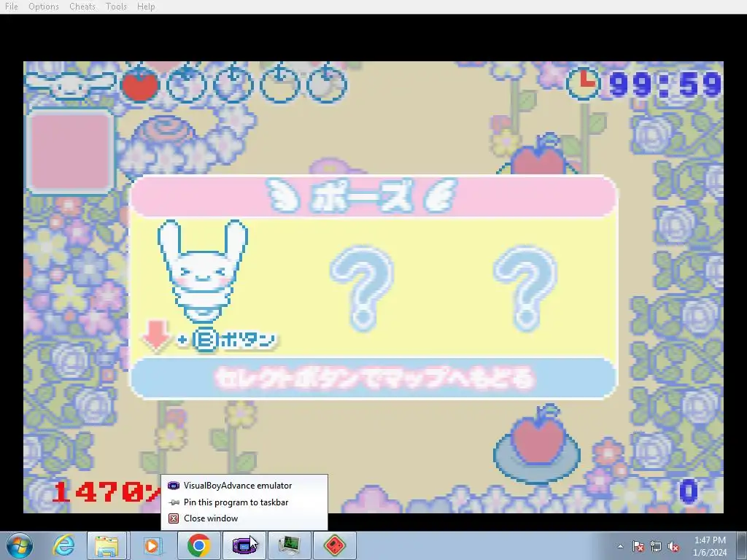Click the Windows Start button
Viewport: 747px width, 560px height.
coord(20,545)
